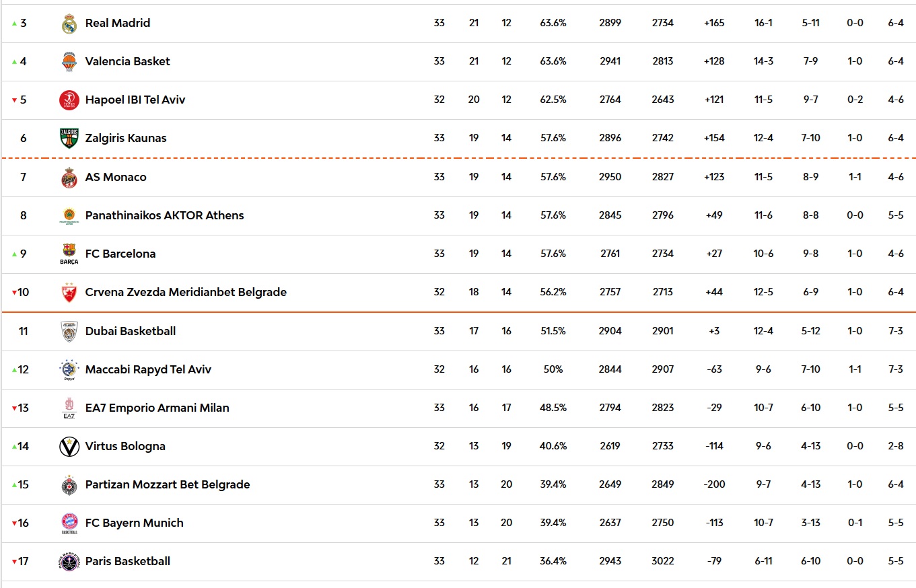Screen dimensions: 916x588
Task: Click the Real Madrid team name
Action: pos(118,23)
